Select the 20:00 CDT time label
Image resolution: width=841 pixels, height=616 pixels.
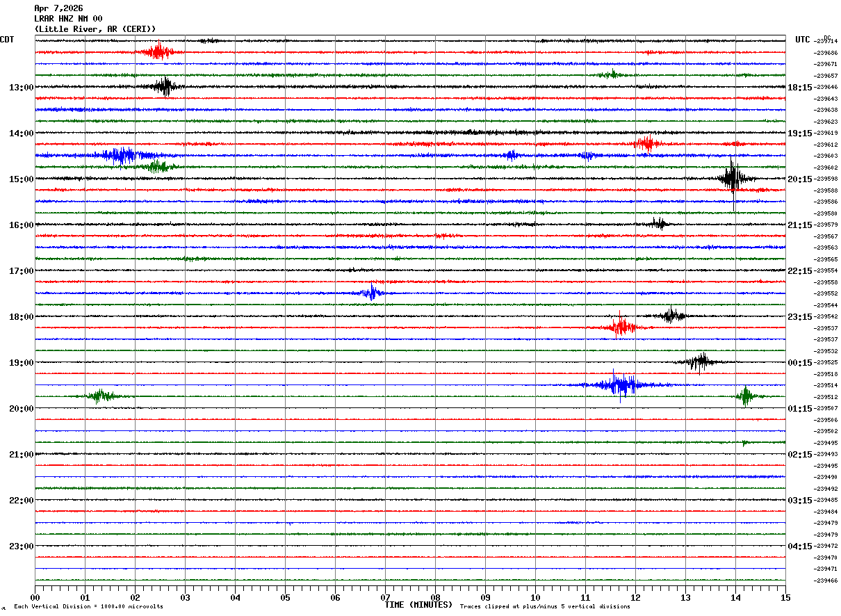[x=21, y=409]
